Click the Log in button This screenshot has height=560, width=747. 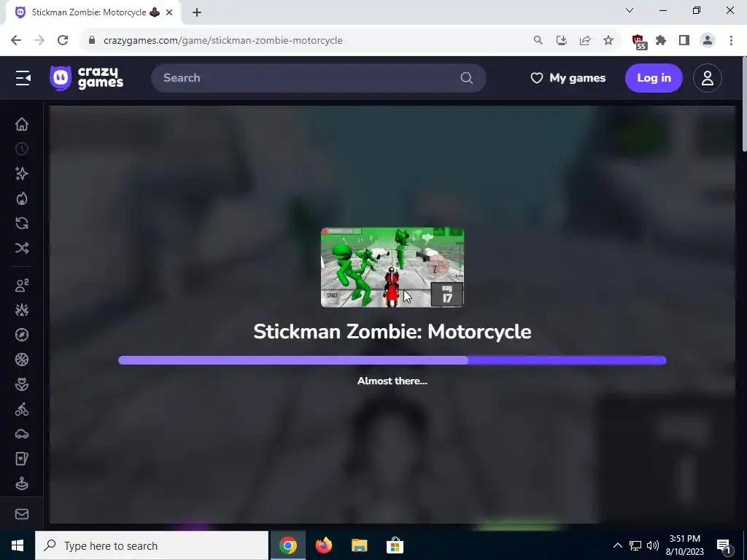click(654, 78)
